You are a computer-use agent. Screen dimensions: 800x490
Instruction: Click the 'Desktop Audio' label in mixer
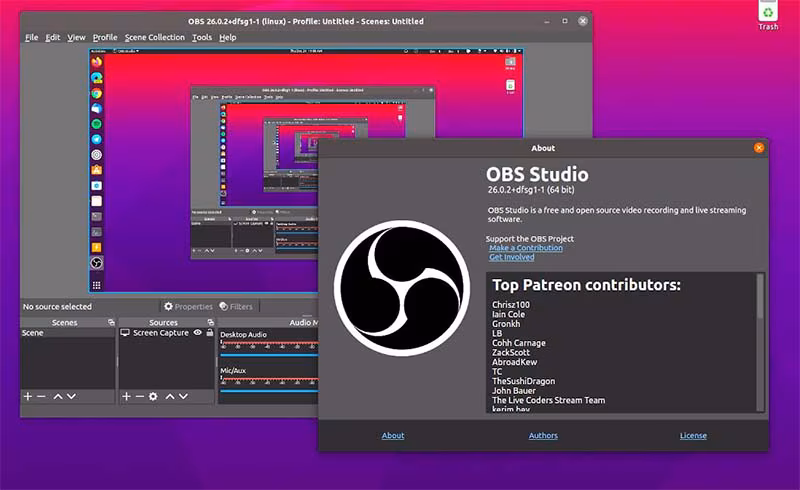point(243,334)
